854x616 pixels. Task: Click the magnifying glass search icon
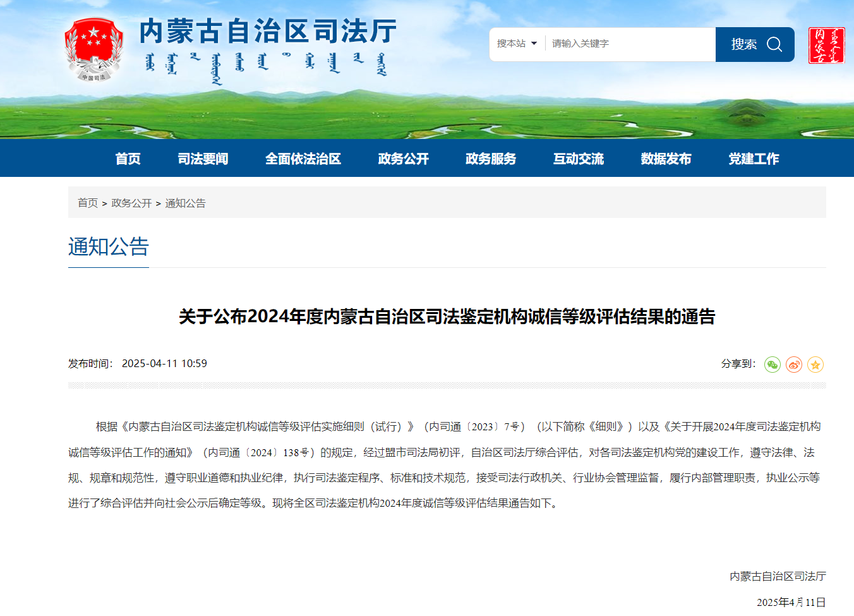coord(774,44)
